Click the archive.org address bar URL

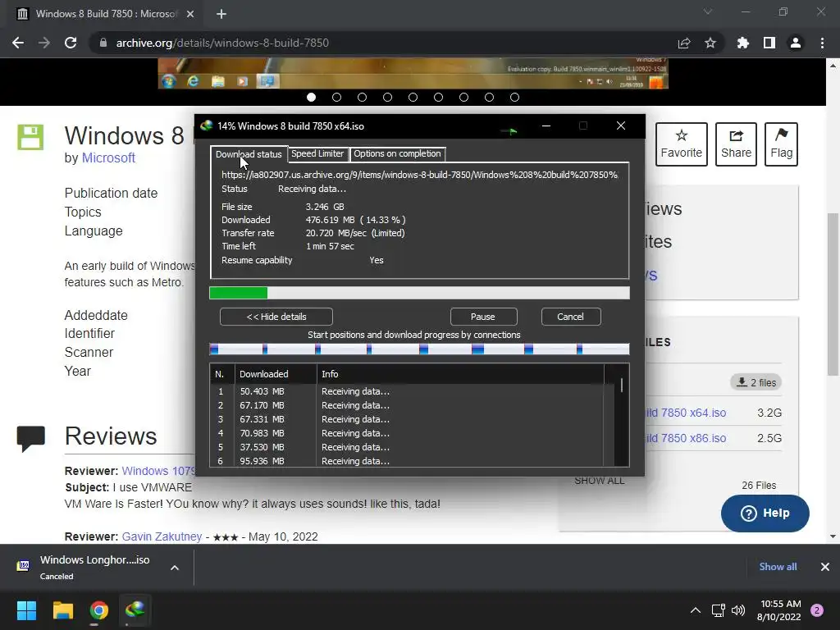[222, 43]
